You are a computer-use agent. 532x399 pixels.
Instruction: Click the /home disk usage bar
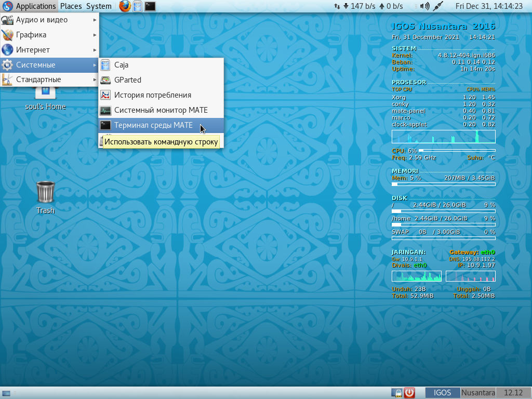(444, 224)
